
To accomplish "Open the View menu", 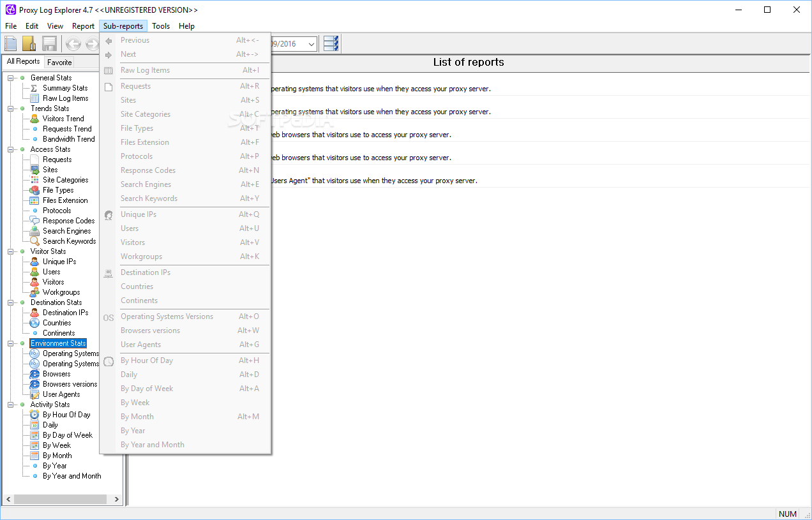I will click(x=55, y=26).
